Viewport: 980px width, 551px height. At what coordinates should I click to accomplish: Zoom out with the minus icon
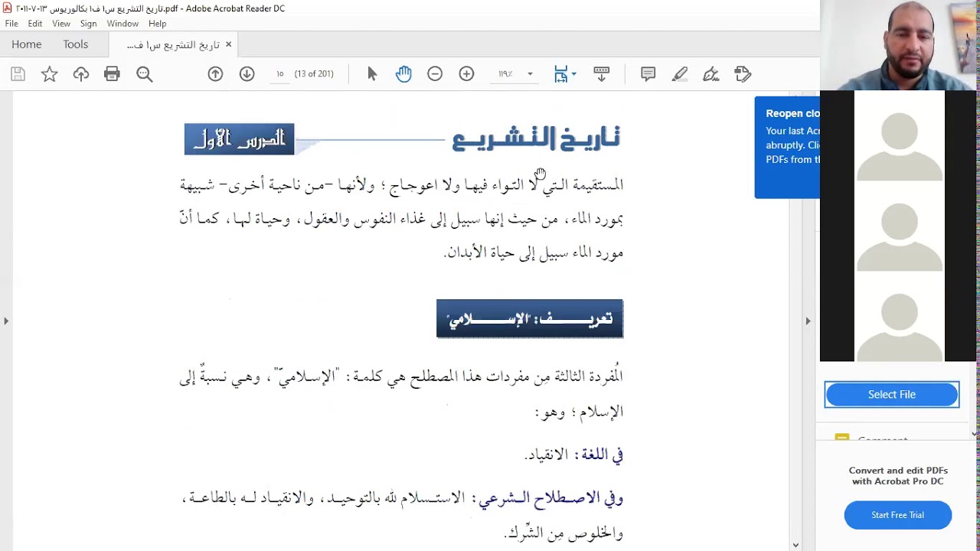pos(435,74)
